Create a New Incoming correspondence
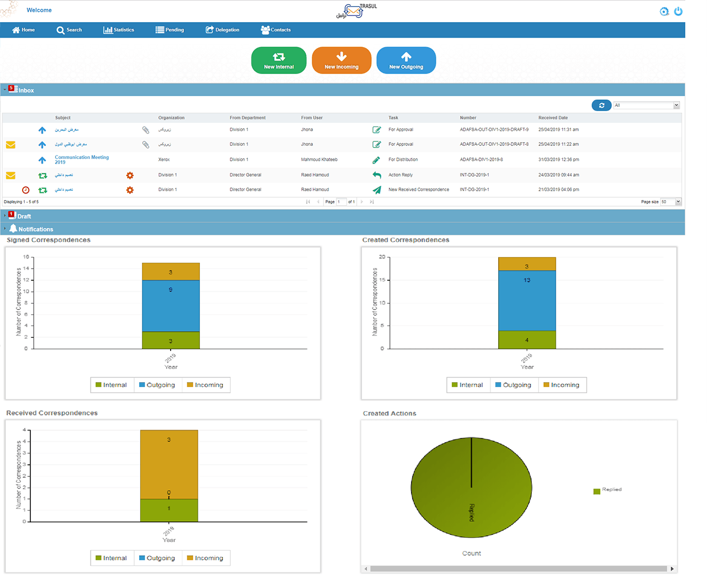The height and width of the screenshot is (588, 707). [x=341, y=60]
